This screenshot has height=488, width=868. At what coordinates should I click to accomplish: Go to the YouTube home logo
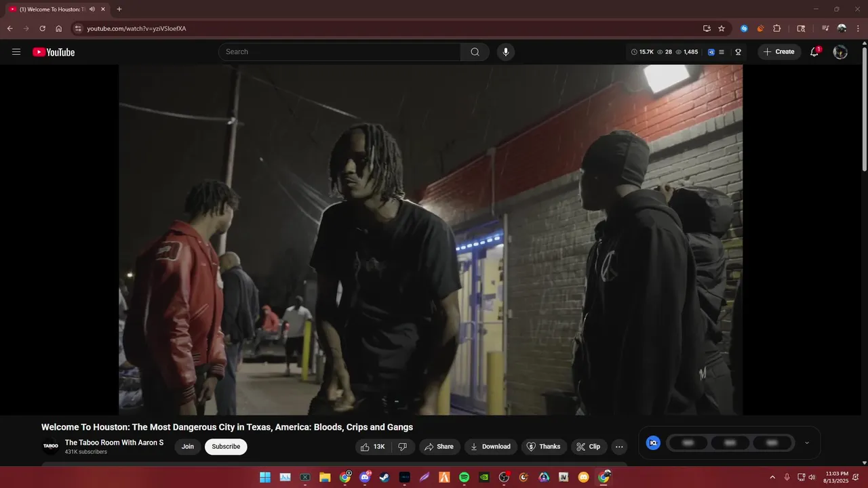pyautogui.click(x=54, y=52)
